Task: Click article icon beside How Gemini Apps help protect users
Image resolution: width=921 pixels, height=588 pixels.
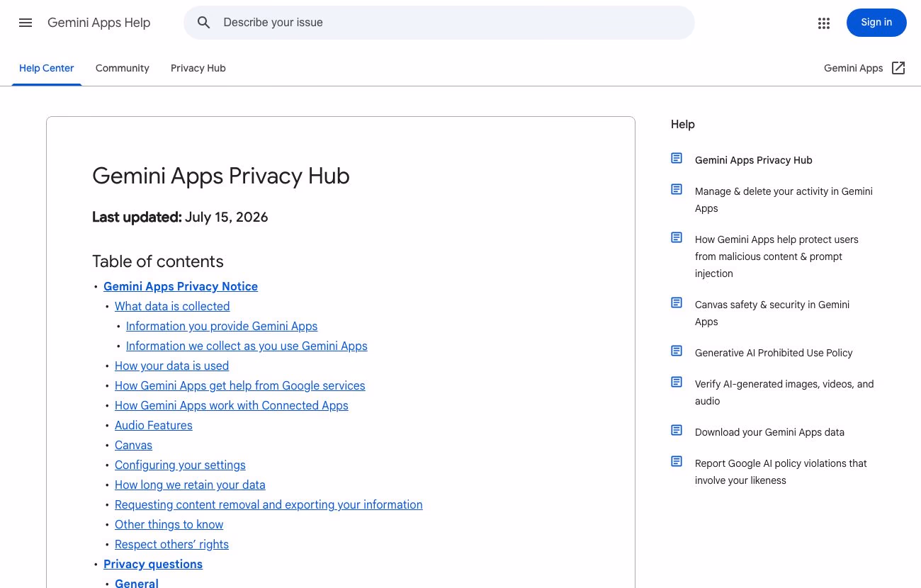Action: click(677, 238)
